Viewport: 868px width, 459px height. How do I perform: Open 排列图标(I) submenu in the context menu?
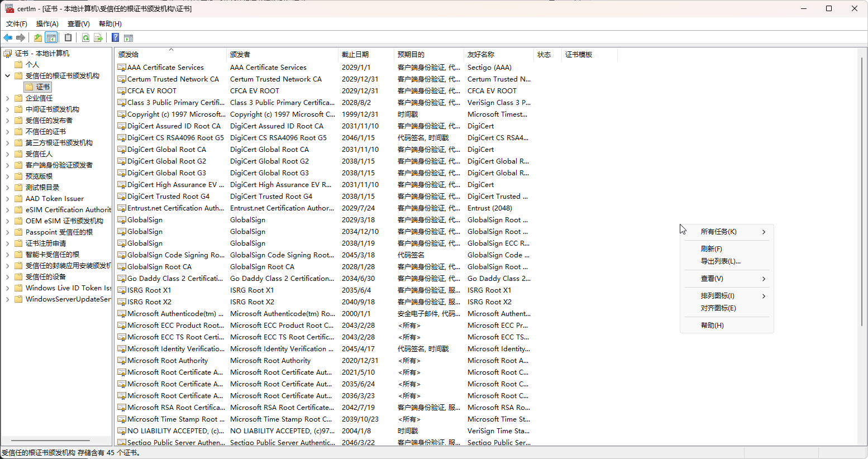coord(727,296)
